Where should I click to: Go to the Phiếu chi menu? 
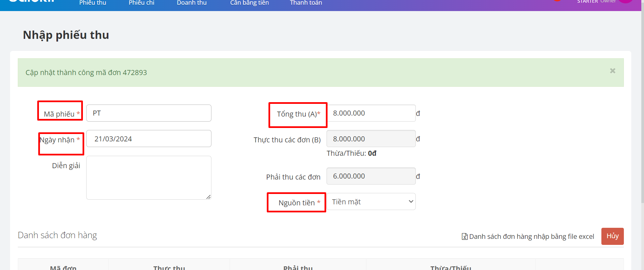141,3
